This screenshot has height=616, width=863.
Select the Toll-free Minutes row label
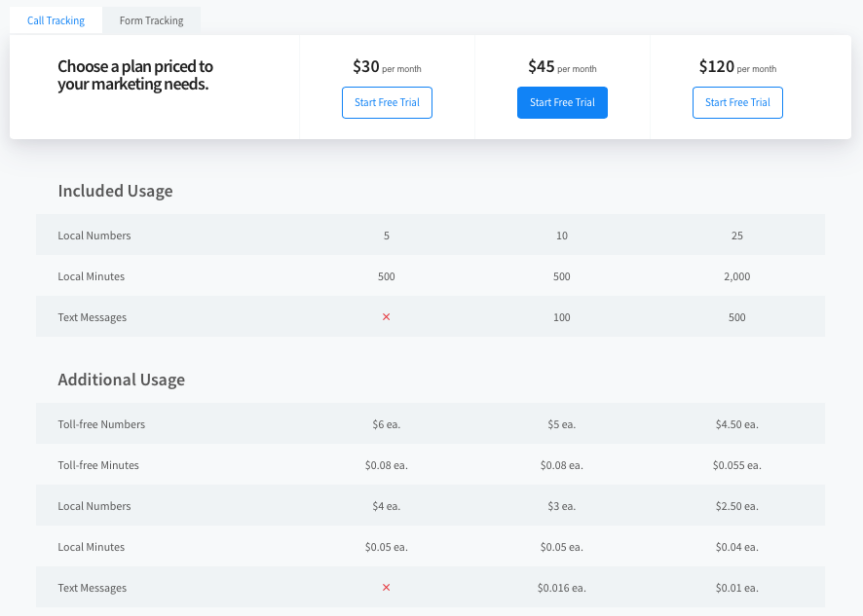(97, 465)
